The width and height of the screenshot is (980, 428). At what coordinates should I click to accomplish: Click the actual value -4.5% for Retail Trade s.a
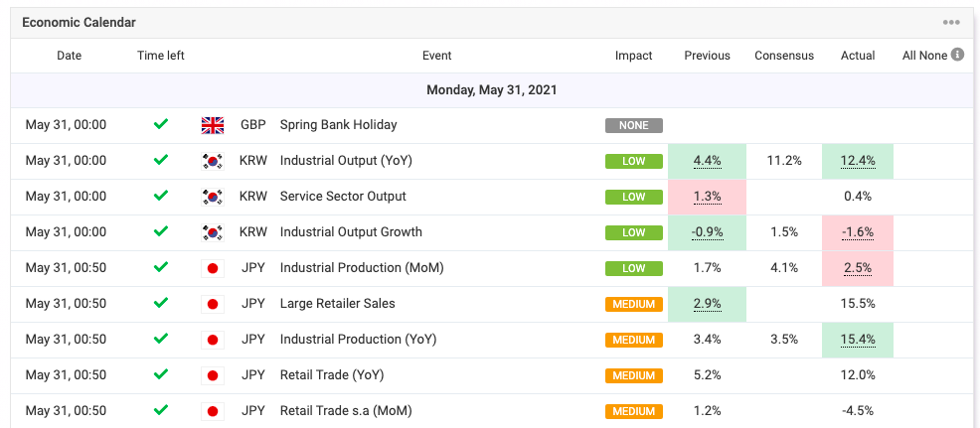pyautogui.click(x=858, y=410)
